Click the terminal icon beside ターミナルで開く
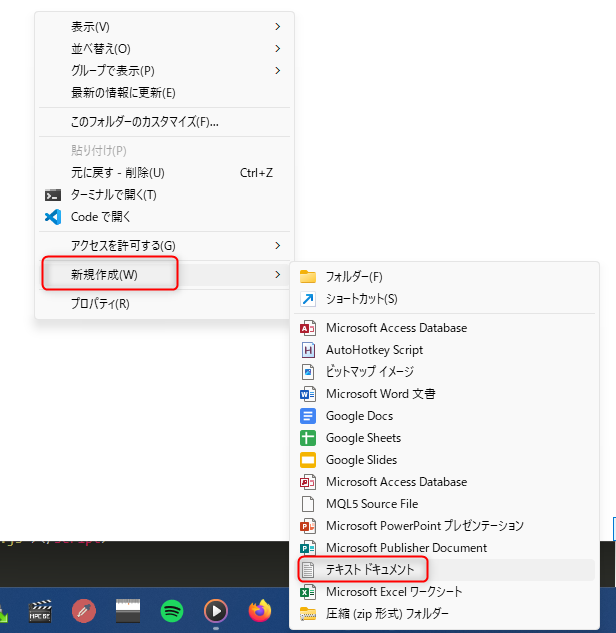Image resolution: width=616 pixels, height=633 pixels. [53, 195]
